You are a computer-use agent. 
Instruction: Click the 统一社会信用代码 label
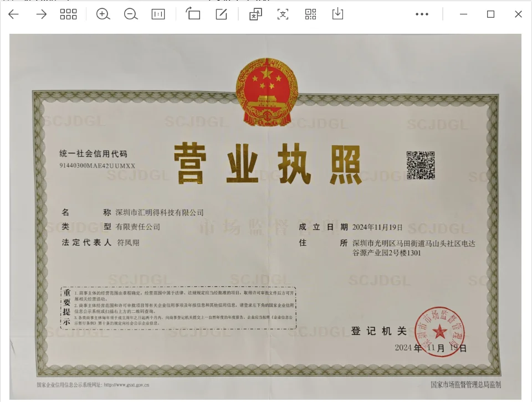[x=93, y=154]
